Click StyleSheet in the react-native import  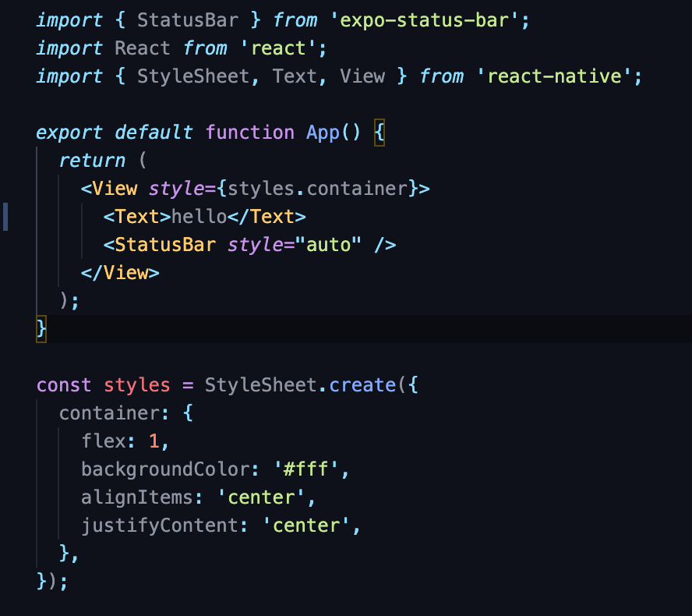click(193, 76)
